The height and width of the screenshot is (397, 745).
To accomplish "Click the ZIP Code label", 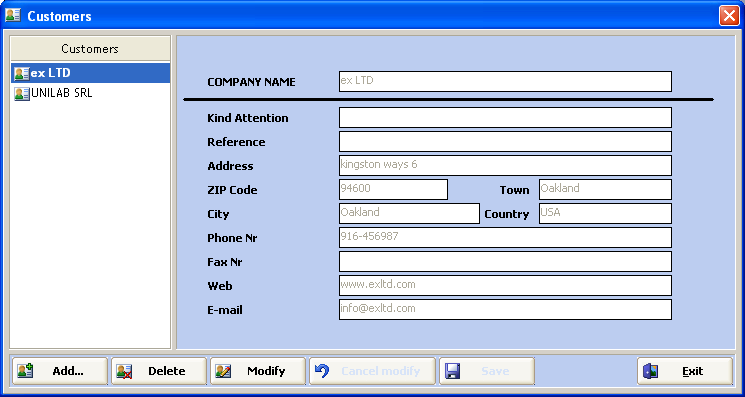I will pyautogui.click(x=232, y=190).
